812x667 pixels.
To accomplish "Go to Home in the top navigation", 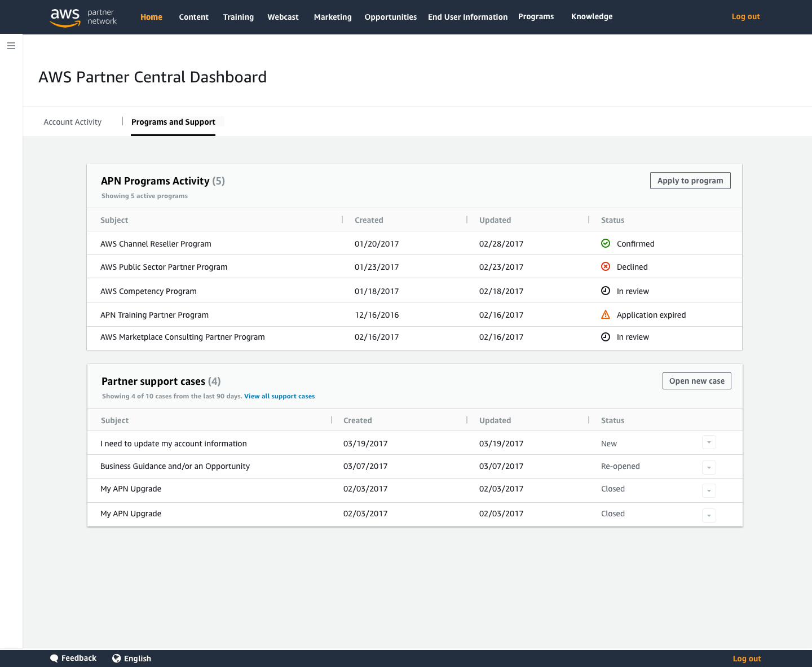I will (151, 17).
